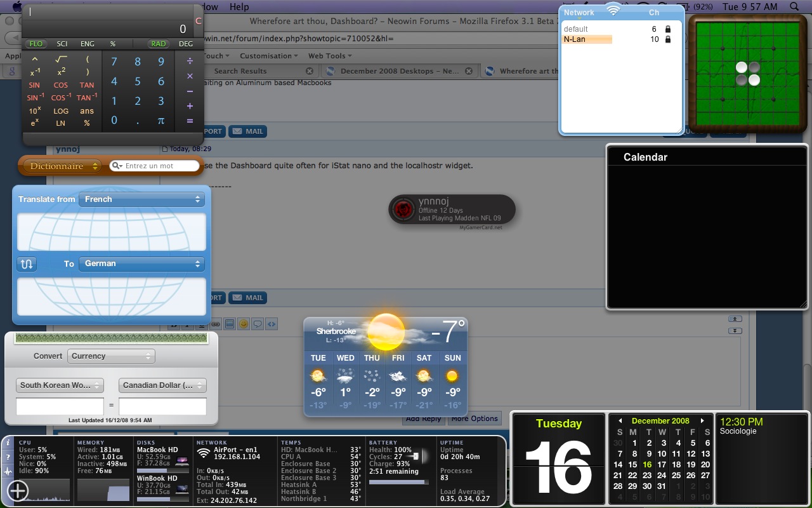Open the Web Tools bookmarks dropdown in Firefox
Image resolution: width=812 pixels, height=508 pixels.
pyautogui.click(x=331, y=56)
